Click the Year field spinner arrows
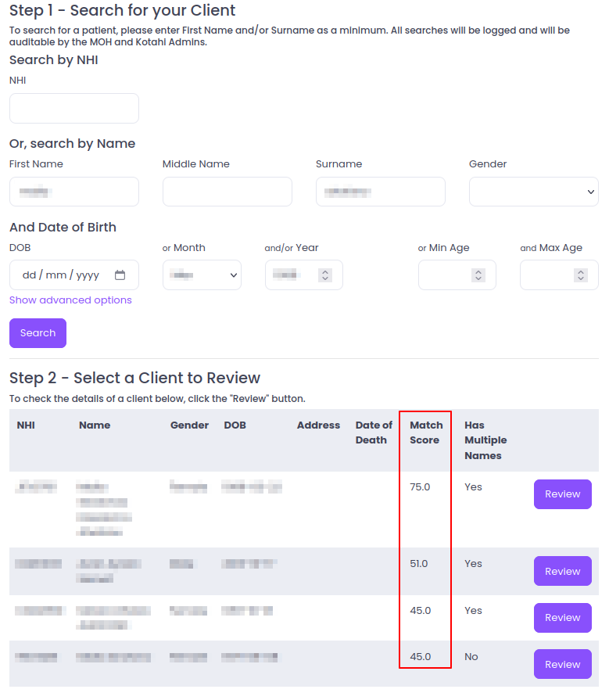 click(x=326, y=275)
